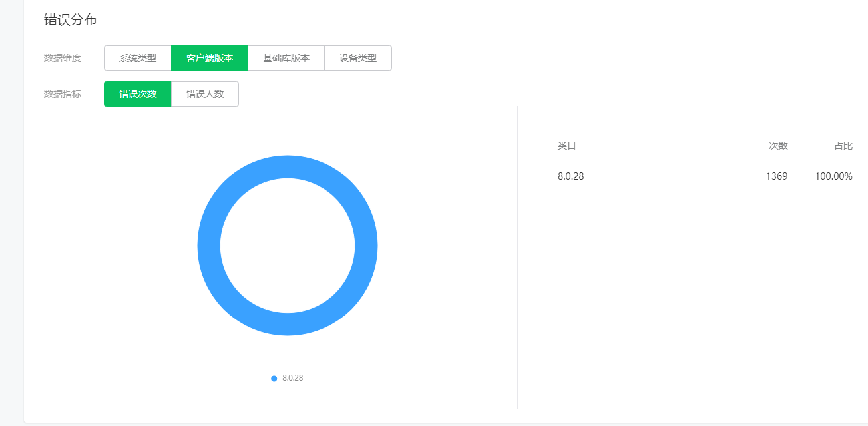Select the 客户端版本 dimension tab

[x=210, y=58]
